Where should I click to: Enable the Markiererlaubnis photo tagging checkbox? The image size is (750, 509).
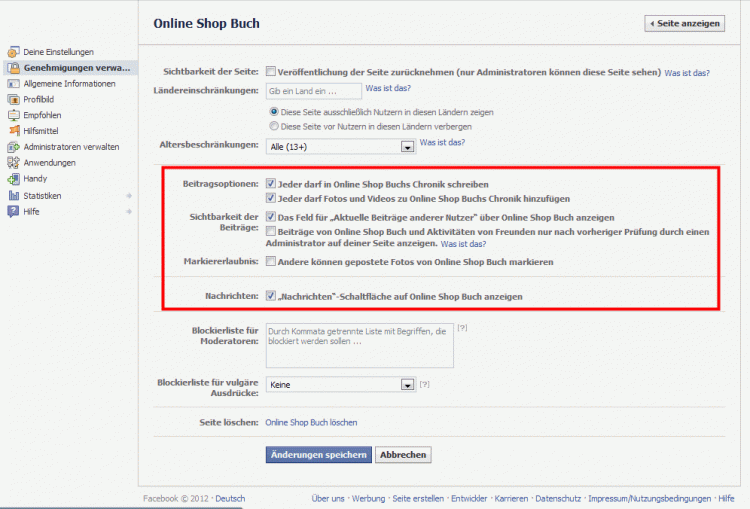(271, 262)
